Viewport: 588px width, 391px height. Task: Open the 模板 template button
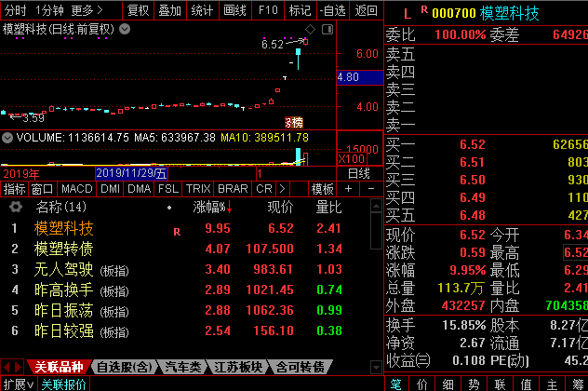pyautogui.click(x=322, y=189)
